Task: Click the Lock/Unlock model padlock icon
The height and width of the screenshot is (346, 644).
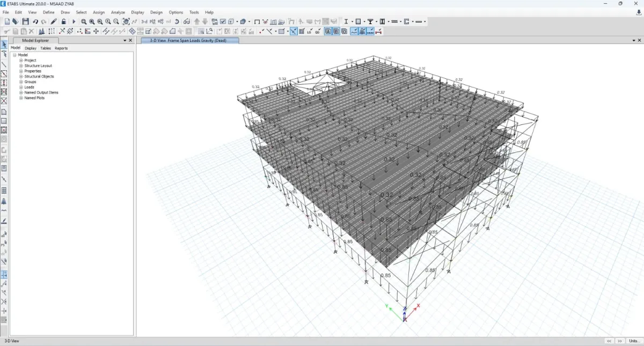Action: pyautogui.click(x=63, y=21)
